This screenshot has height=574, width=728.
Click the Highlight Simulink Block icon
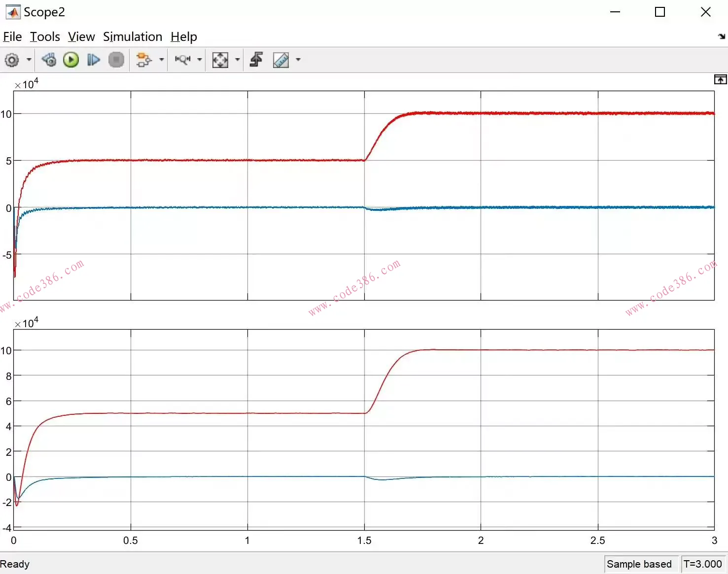(x=143, y=60)
